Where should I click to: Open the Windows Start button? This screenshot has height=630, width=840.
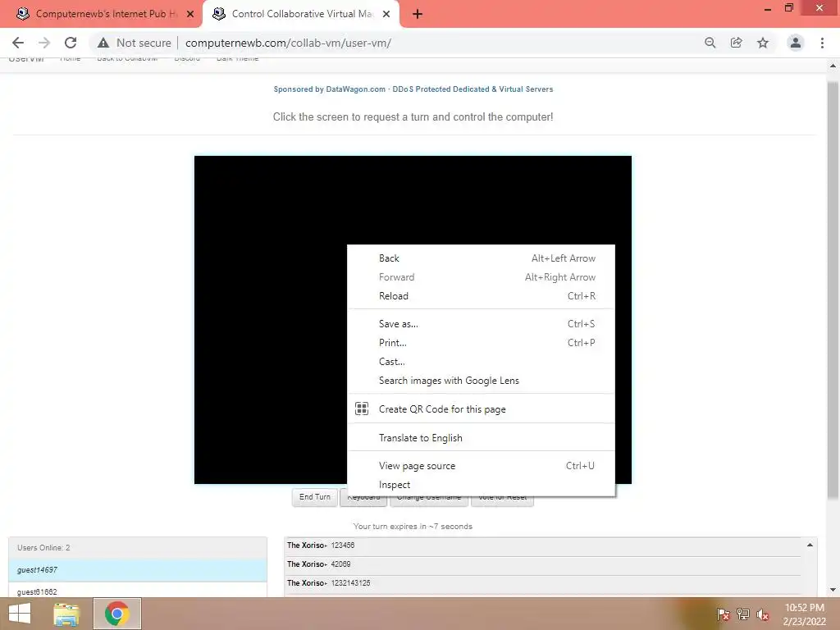(20, 614)
